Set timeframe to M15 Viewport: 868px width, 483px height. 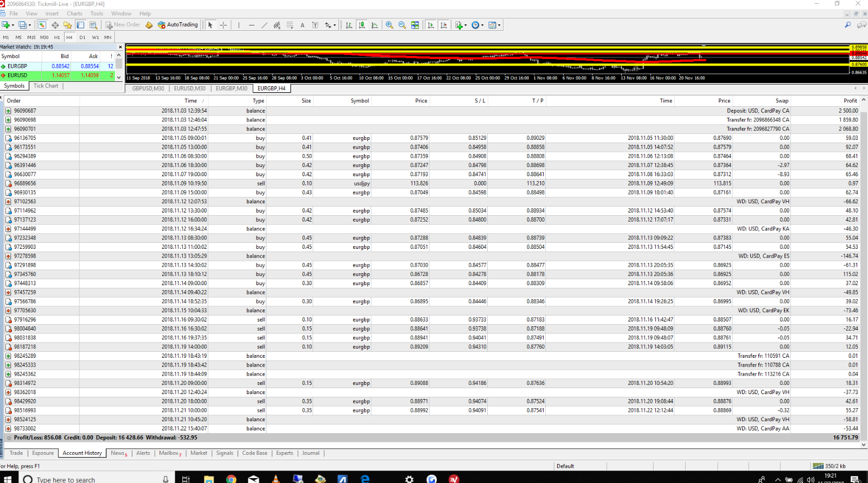[x=31, y=37]
